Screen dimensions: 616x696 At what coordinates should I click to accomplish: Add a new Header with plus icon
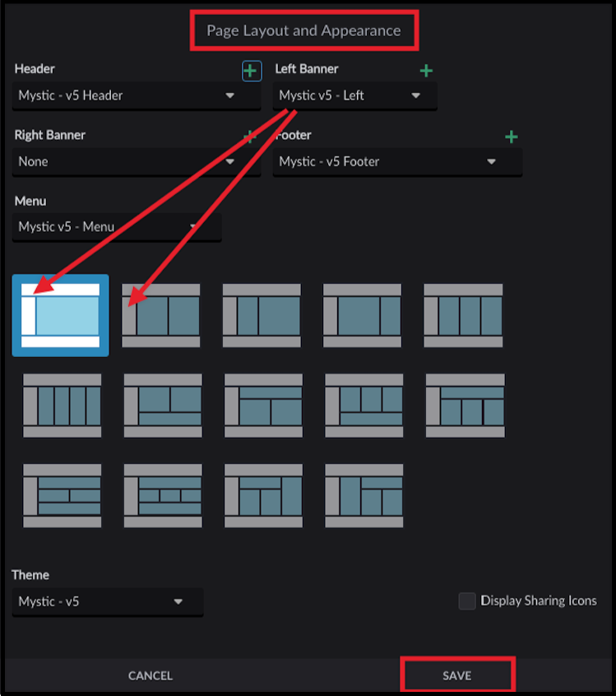(x=252, y=71)
